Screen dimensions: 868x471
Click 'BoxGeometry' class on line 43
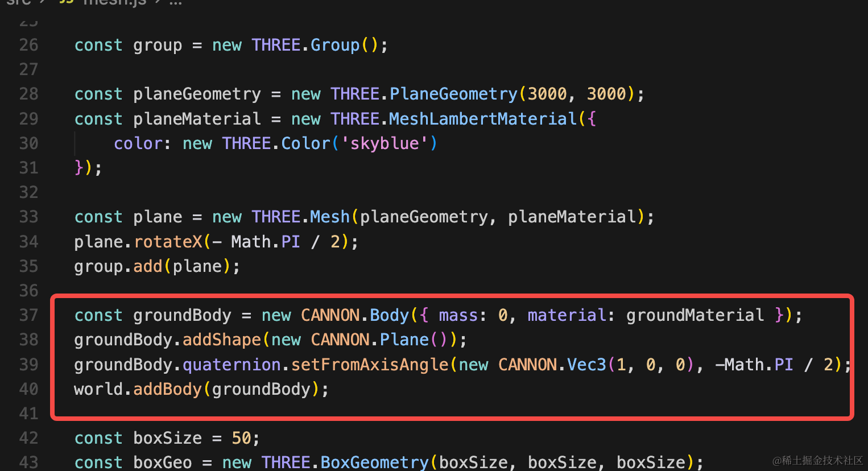(x=374, y=462)
